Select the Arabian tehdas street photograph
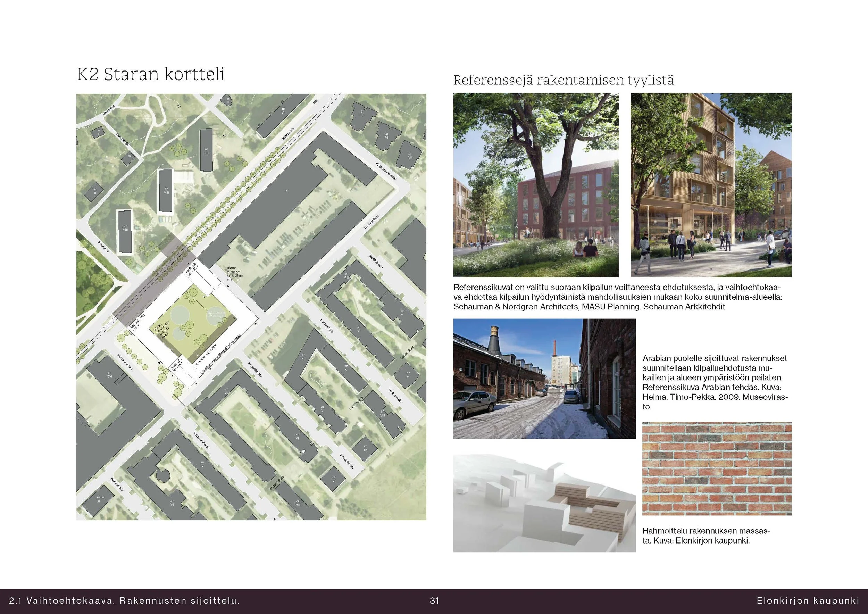 [x=544, y=379]
